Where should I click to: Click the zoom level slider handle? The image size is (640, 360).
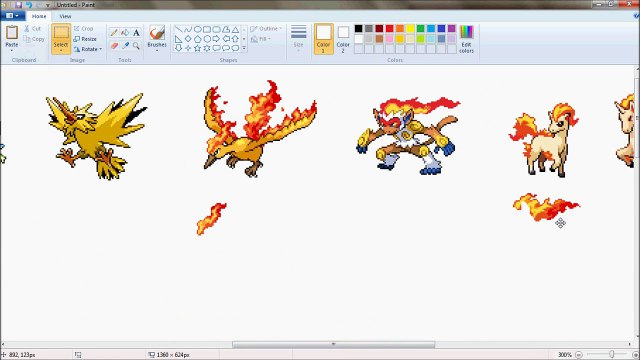coord(611,354)
